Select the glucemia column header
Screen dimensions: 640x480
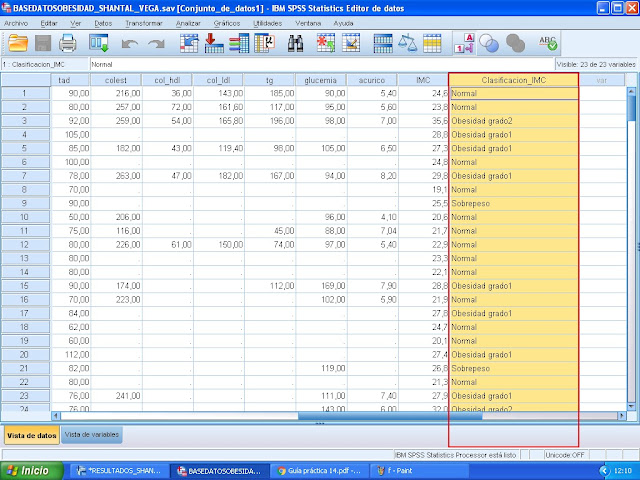(x=320, y=80)
